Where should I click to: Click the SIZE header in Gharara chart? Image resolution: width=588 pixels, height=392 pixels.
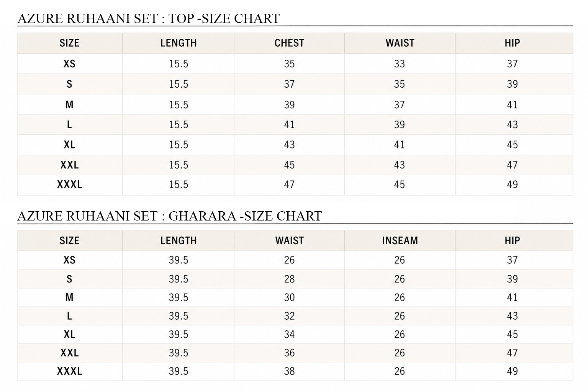tap(69, 241)
